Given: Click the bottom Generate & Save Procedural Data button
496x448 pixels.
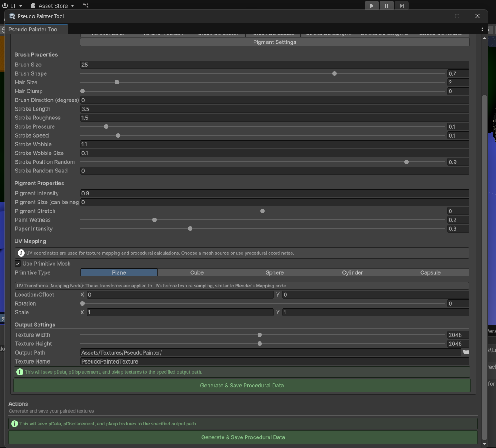Looking at the screenshot, I should click(243, 437).
